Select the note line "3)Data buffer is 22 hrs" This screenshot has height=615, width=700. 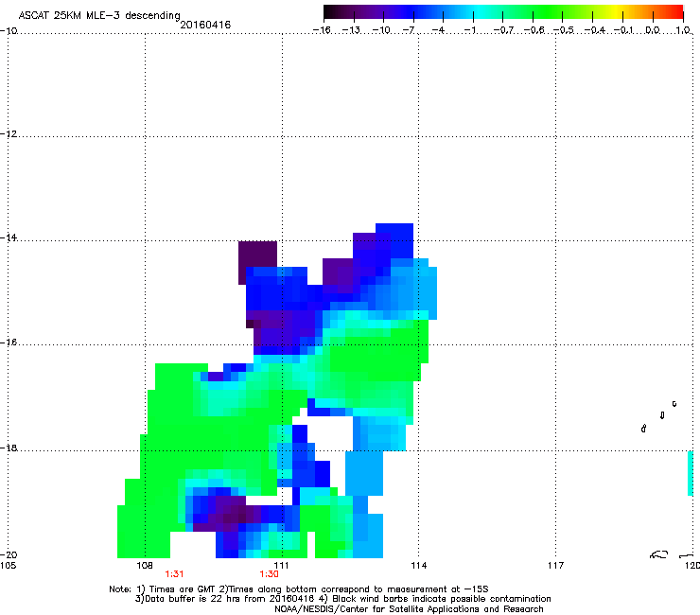[x=342, y=599]
